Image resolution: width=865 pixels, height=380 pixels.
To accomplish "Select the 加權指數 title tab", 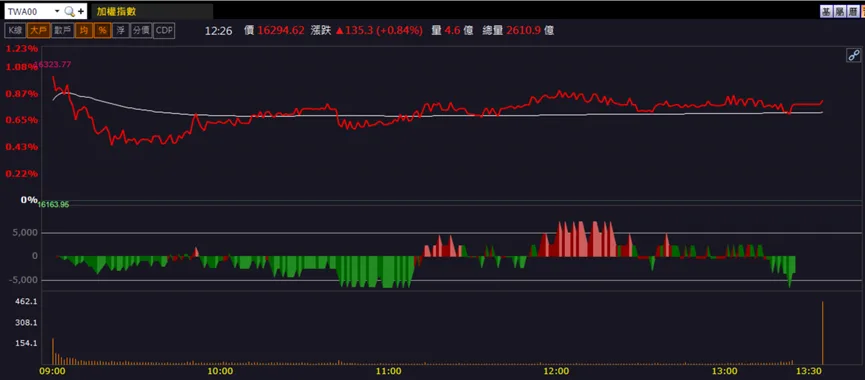I will pos(152,11).
